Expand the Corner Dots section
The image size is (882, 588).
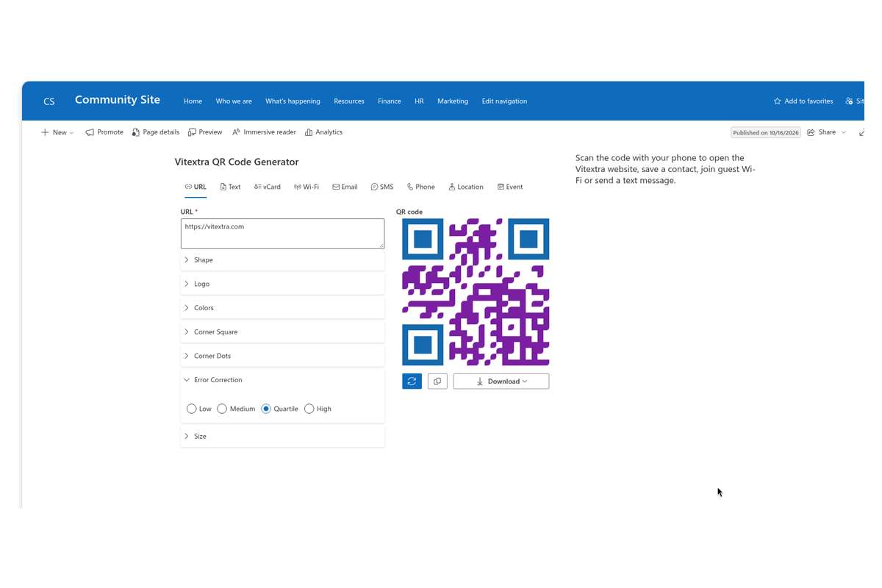282,356
